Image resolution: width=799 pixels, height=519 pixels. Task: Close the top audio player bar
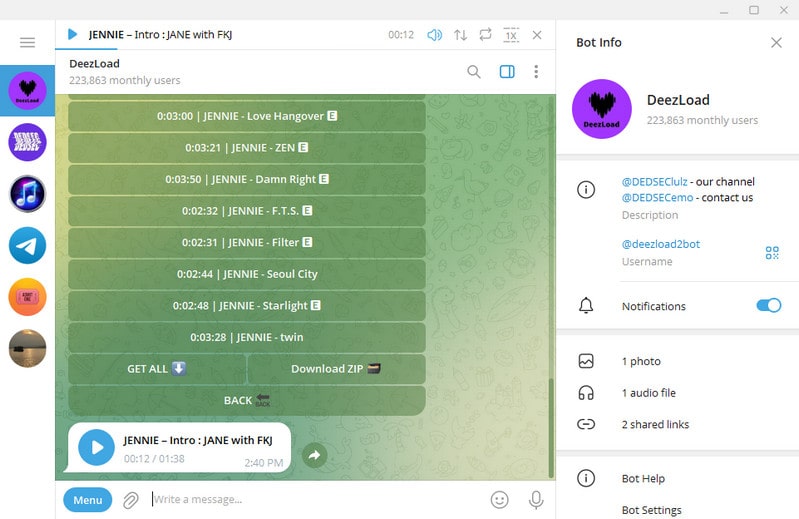pyautogui.click(x=537, y=35)
